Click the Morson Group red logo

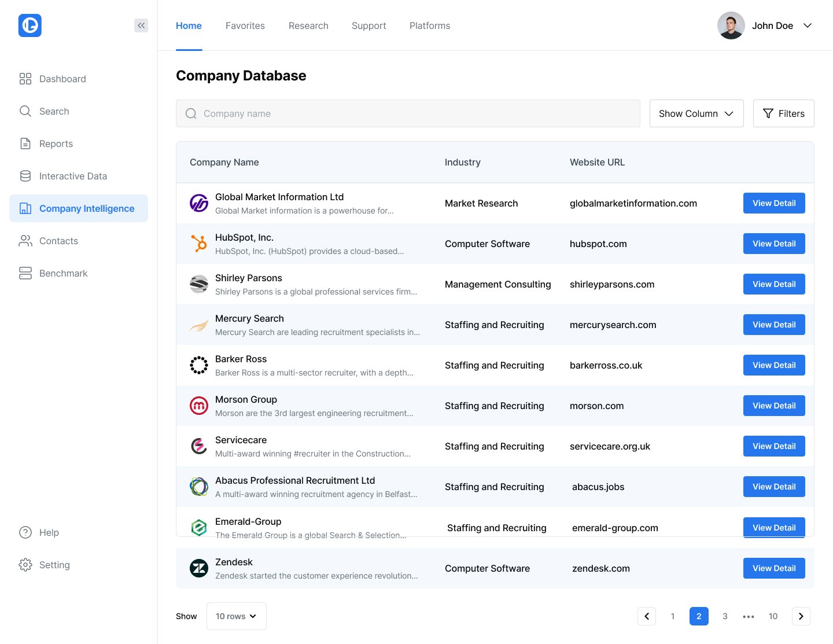pos(199,406)
